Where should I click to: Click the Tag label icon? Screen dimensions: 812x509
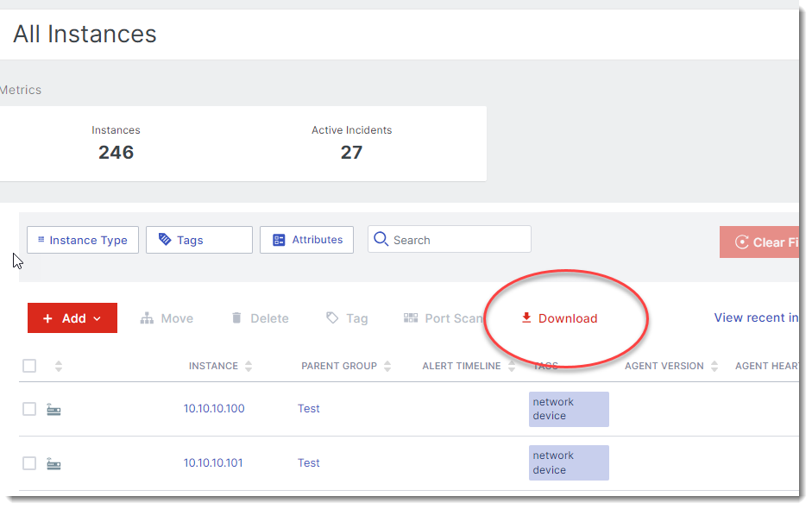[x=332, y=317]
